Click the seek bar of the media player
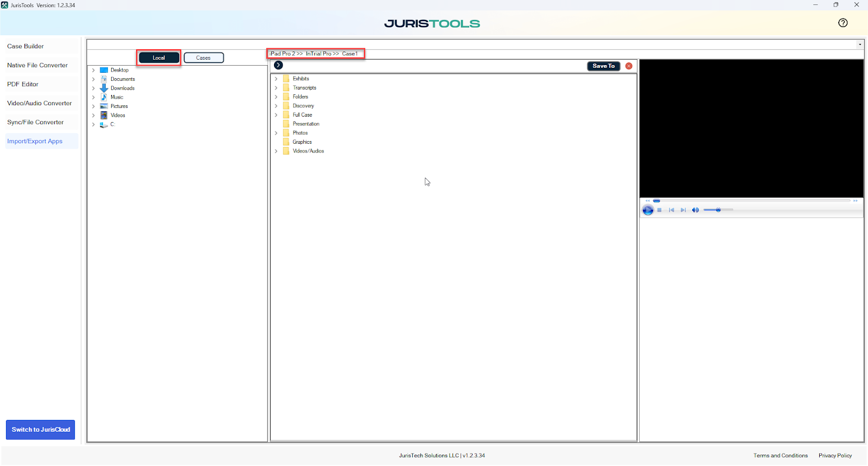The height and width of the screenshot is (466, 868). tap(751, 201)
